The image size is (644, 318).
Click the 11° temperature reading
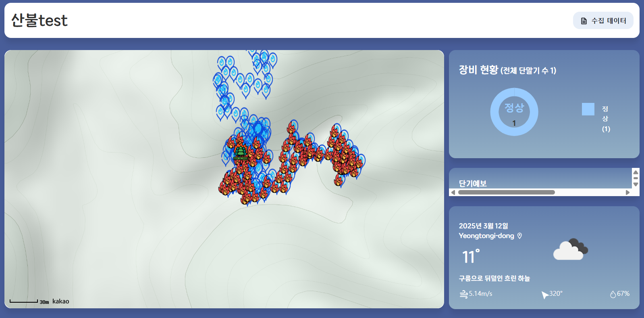pyautogui.click(x=471, y=257)
